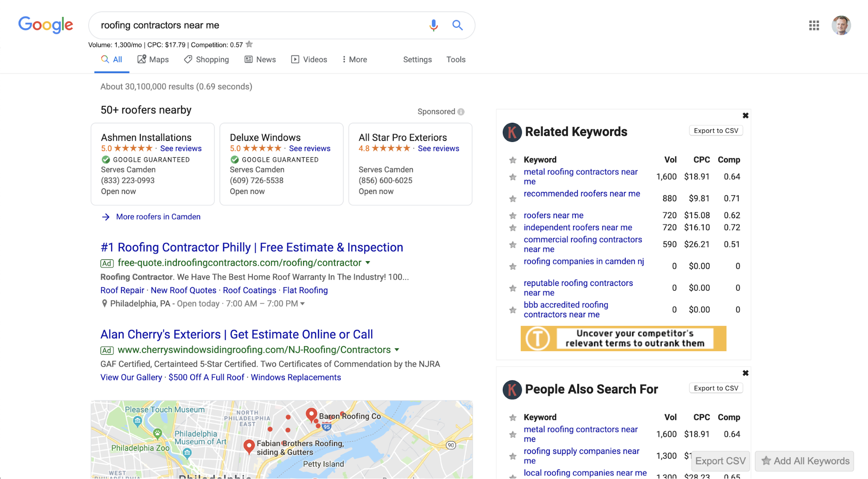
Task: Expand the indroofingcontractors ad URL dropdown arrow
Action: tap(368, 263)
